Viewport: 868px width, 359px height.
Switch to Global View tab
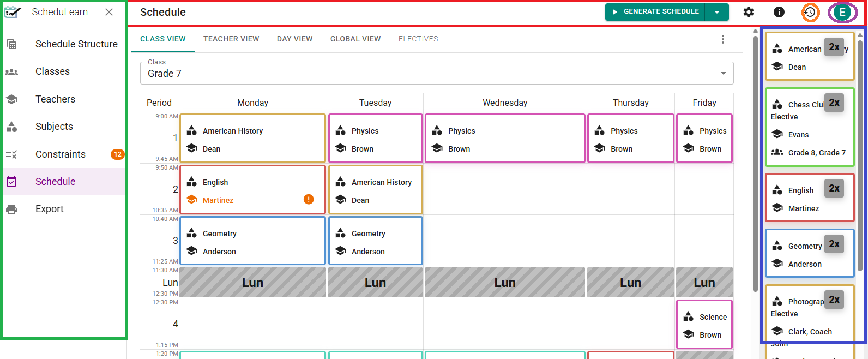coord(355,39)
